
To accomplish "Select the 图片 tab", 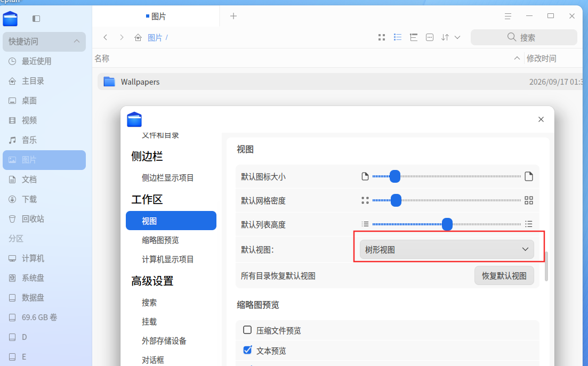I will coord(156,17).
